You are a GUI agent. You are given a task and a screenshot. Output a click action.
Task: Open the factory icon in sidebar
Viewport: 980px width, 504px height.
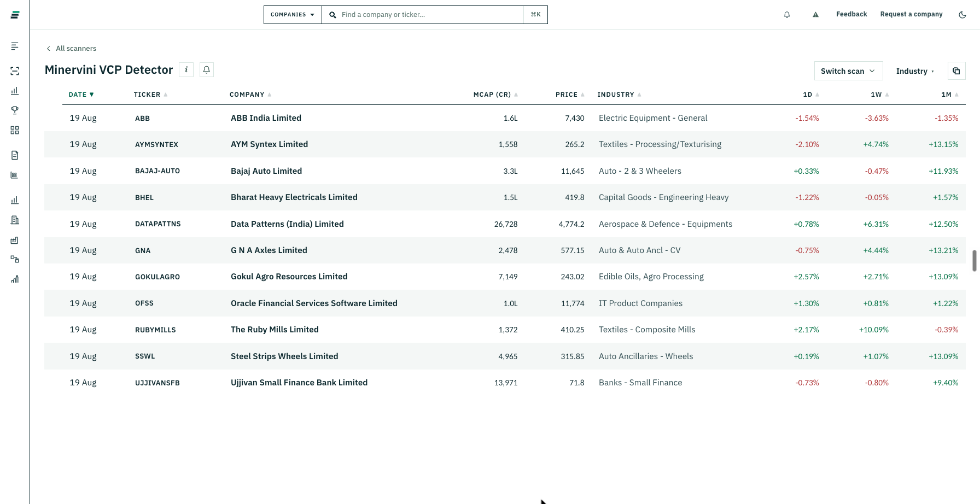point(15,240)
